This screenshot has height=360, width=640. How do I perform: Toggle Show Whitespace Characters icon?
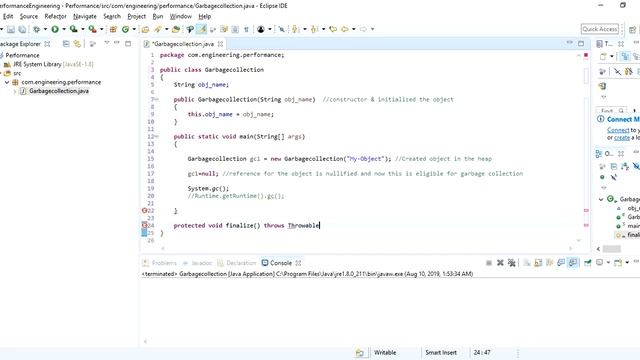246,29
